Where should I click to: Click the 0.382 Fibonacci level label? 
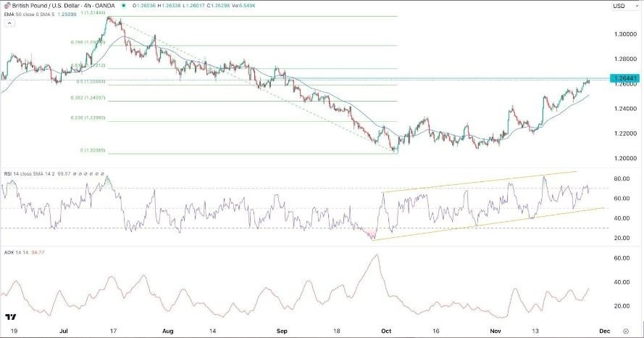tap(88, 98)
